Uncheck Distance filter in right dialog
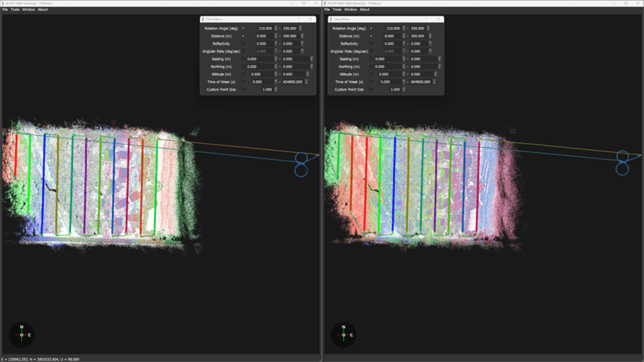This screenshot has height=362, width=644. (371, 36)
